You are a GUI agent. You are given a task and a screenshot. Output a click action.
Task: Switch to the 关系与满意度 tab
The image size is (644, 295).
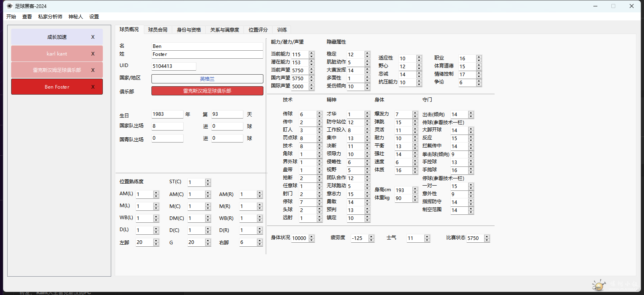coord(225,30)
